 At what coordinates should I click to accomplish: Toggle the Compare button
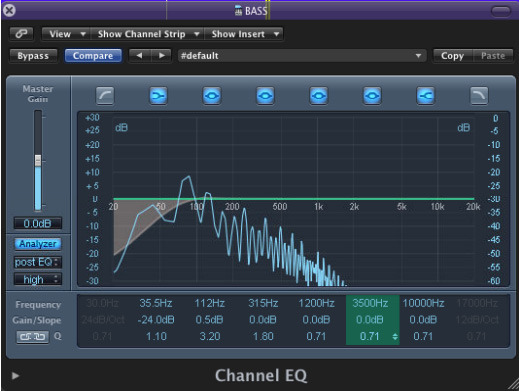pyautogui.click(x=93, y=56)
